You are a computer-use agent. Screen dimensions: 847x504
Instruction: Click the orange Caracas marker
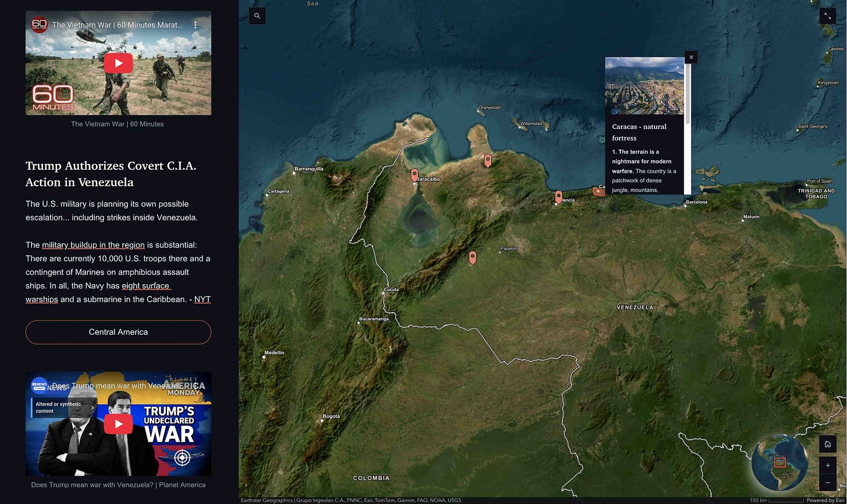coord(599,191)
